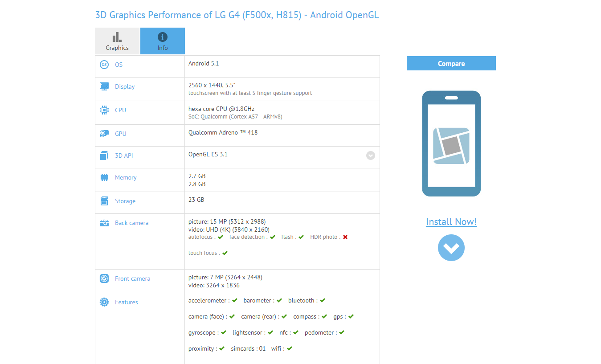The width and height of the screenshot is (601, 364).
Task: Switch to the Graphics tab
Action: click(x=117, y=41)
